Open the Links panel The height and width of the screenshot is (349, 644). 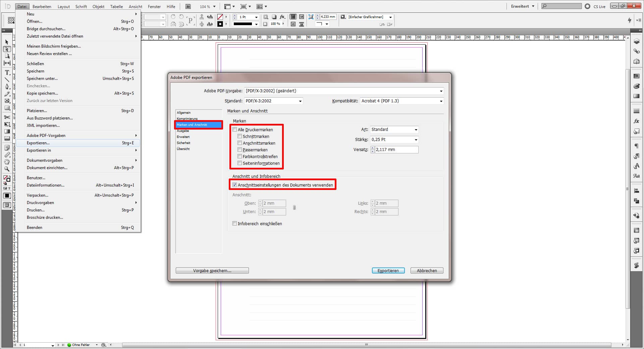tap(637, 51)
